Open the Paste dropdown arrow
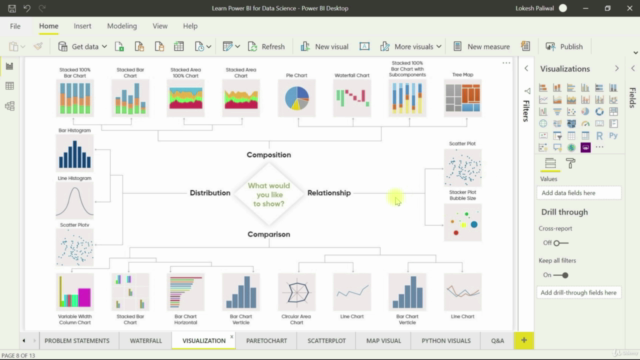This screenshot has height=360, width=640. pyautogui.click(x=23, y=47)
